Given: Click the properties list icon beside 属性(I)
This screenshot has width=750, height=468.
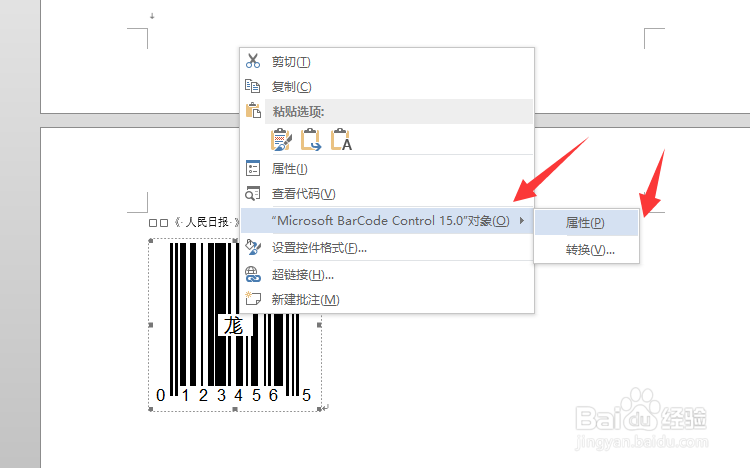Looking at the screenshot, I should (x=253, y=168).
